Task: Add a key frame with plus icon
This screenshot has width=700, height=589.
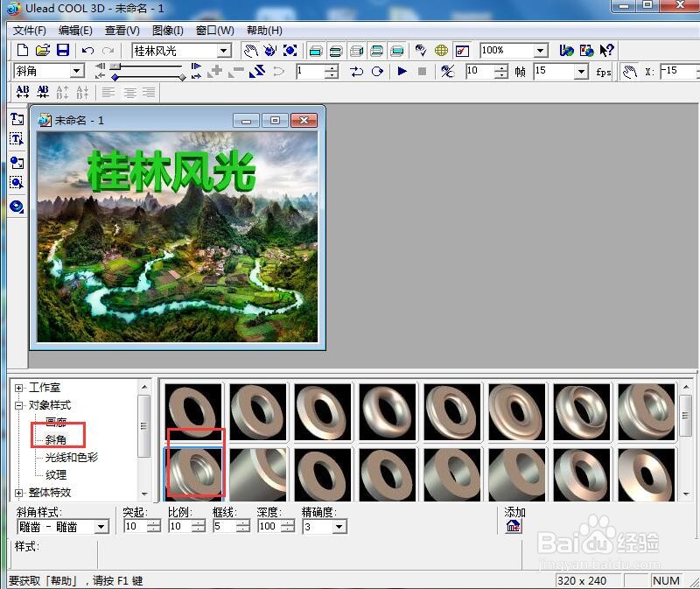Action: coord(215,71)
